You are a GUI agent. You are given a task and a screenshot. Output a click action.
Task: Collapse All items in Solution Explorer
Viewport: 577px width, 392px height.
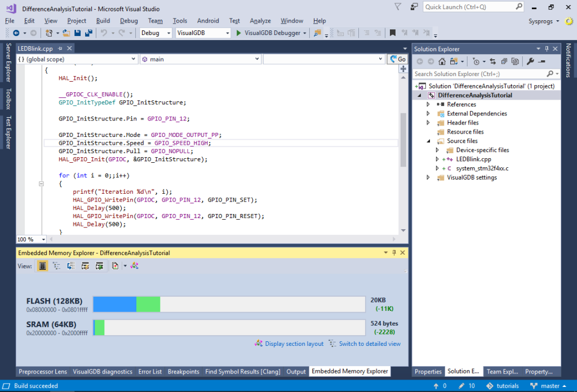[504, 61]
